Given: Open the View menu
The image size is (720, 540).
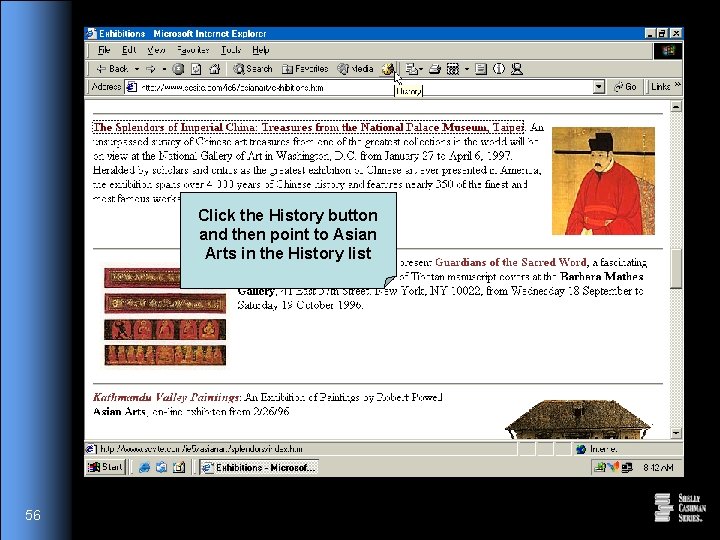Looking at the screenshot, I should pyautogui.click(x=156, y=50).
